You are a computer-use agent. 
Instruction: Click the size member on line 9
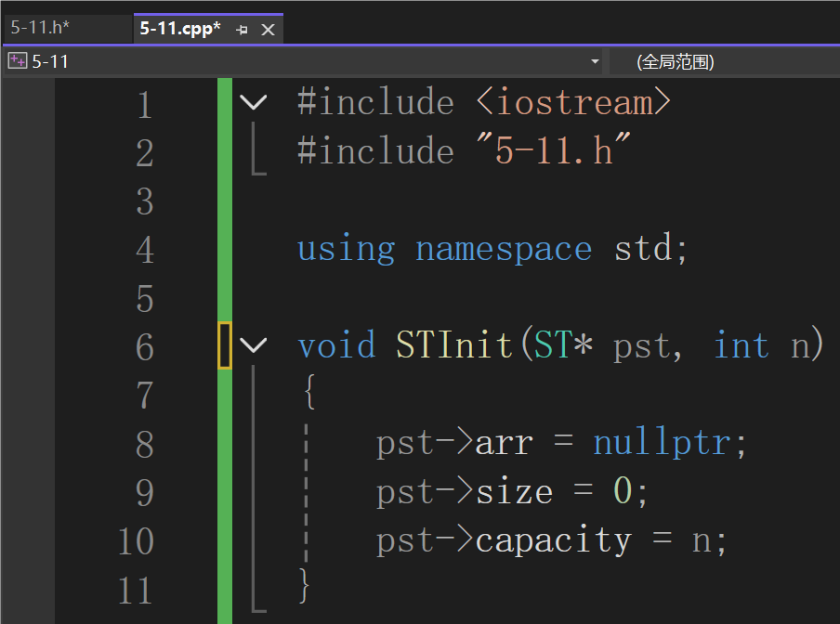[x=514, y=491]
